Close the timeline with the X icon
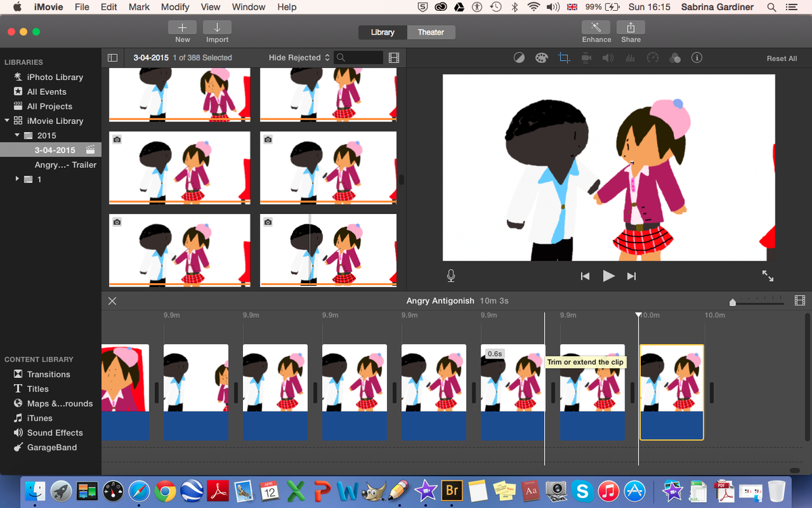 [x=112, y=301]
